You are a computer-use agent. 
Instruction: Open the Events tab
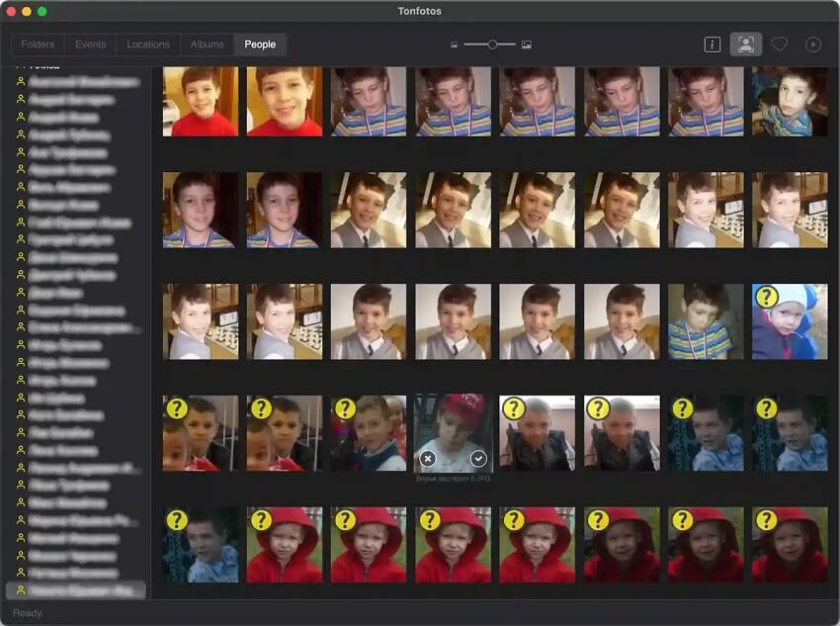point(90,45)
